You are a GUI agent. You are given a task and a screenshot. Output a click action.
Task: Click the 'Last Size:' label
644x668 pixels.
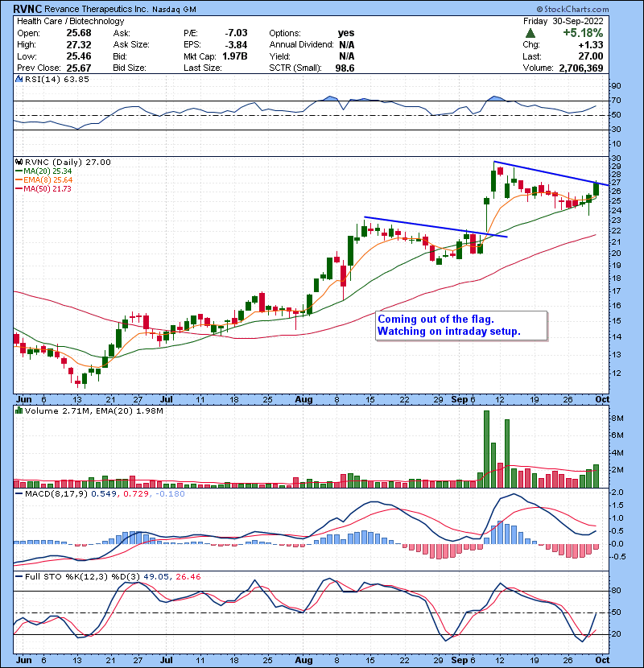coord(202,68)
